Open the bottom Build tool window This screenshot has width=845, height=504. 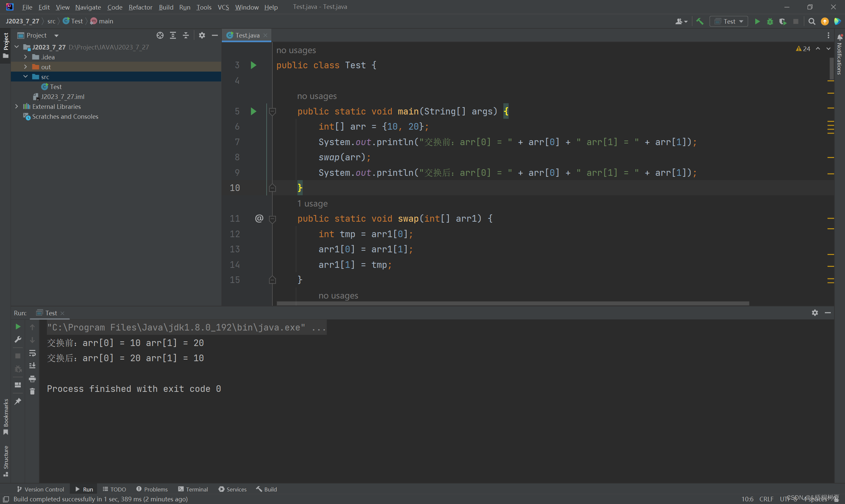tap(267, 489)
